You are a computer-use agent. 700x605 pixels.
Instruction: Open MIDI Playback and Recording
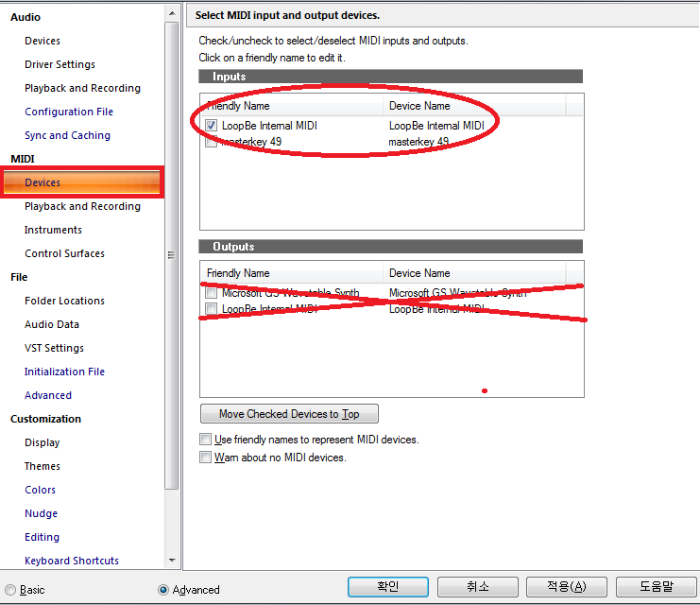point(82,206)
